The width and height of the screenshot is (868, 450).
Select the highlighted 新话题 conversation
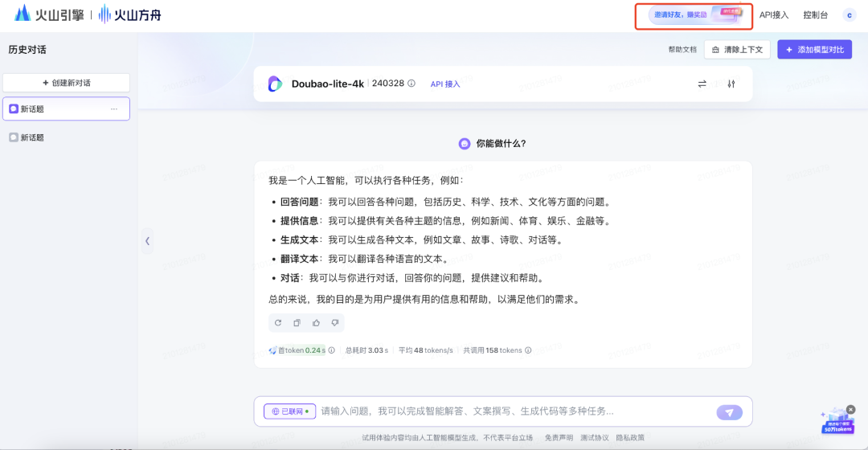tap(67, 109)
